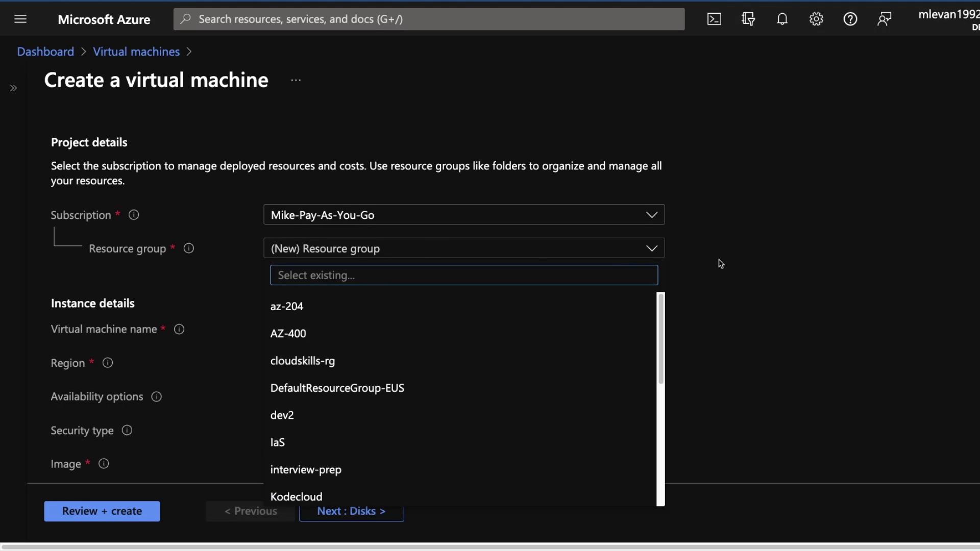Click info icon next to Subscription
Screen dimensions: 980x551
tap(134, 215)
